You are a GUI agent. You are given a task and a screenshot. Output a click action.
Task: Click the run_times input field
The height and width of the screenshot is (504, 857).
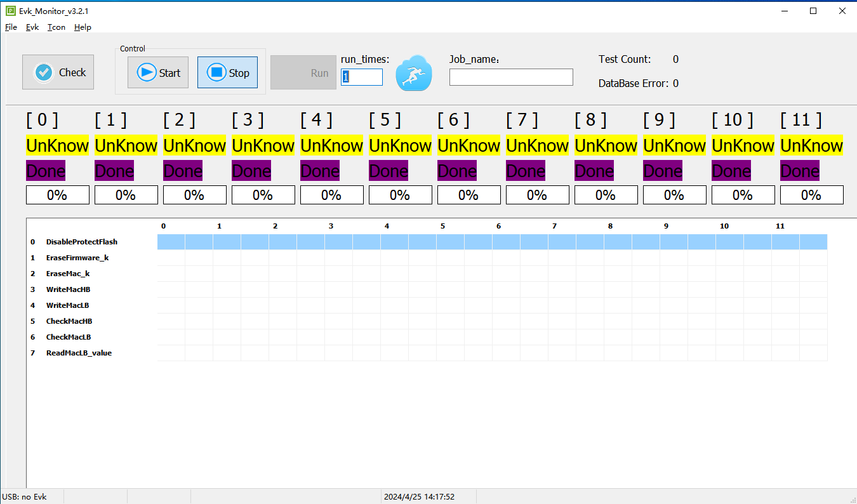362,77
